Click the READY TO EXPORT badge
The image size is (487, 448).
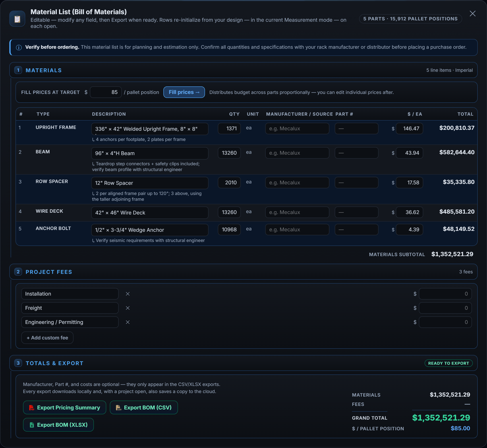click(x=448, y=363)
